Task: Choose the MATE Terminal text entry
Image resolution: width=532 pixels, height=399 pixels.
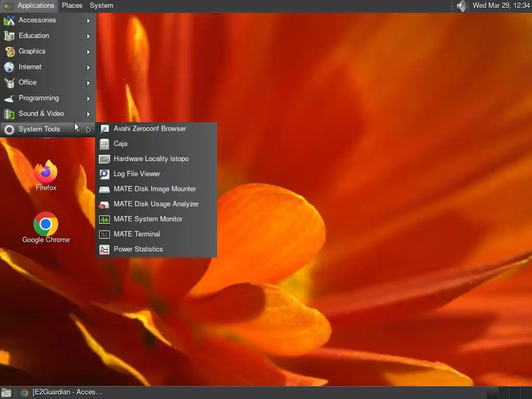Action: coord(137,234)
